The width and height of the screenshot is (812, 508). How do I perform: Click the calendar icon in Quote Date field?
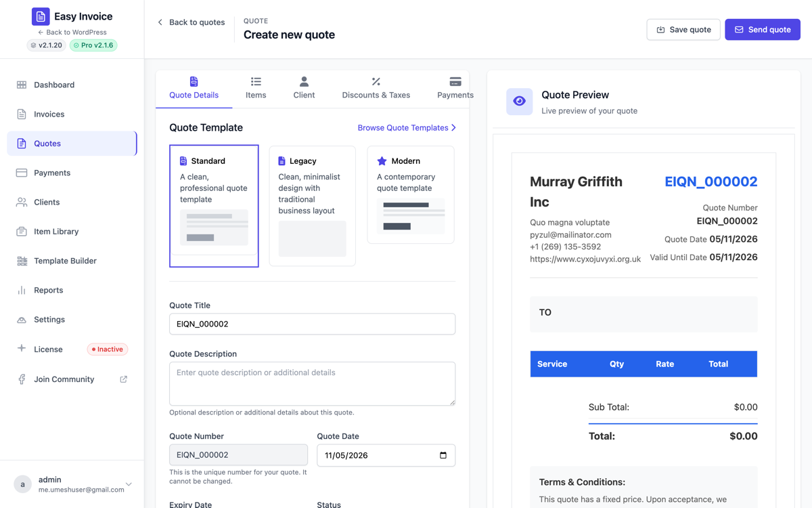443,455
